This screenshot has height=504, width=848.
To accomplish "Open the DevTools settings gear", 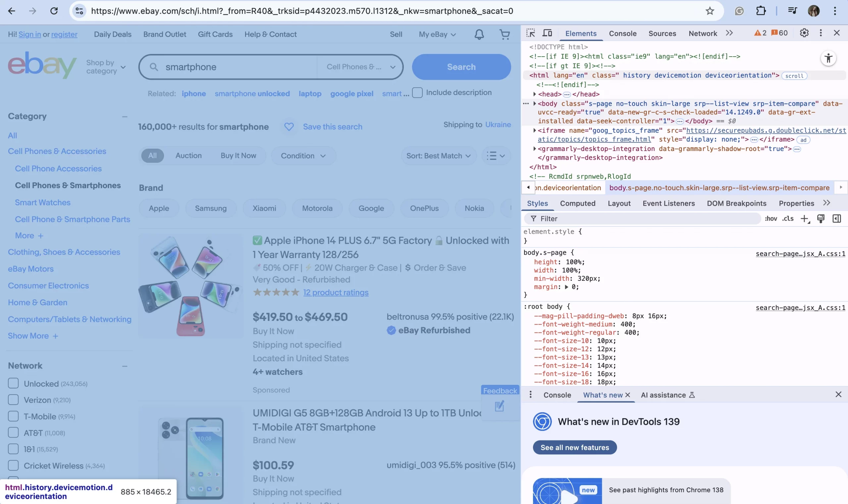I will click(804, 33).
